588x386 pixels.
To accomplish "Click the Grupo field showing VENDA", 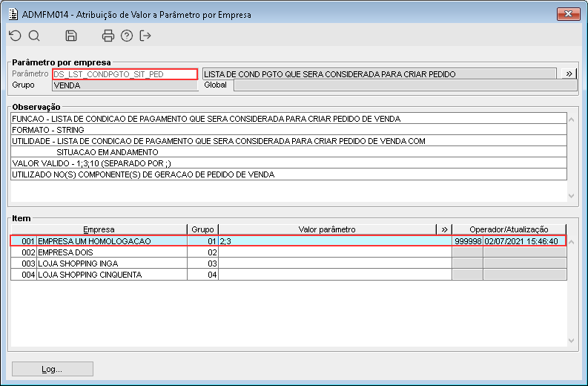I will coord(125,85).
